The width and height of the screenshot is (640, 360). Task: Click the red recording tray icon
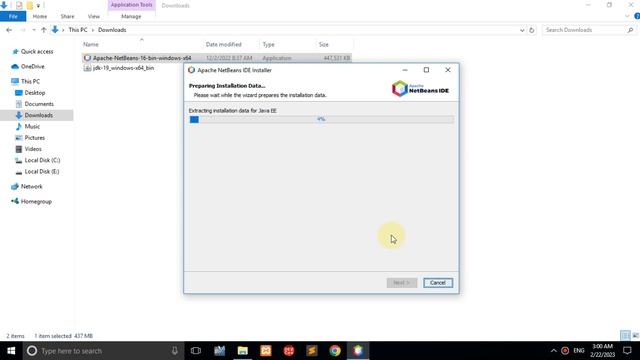pyautogui.click(x=565, y=351)
